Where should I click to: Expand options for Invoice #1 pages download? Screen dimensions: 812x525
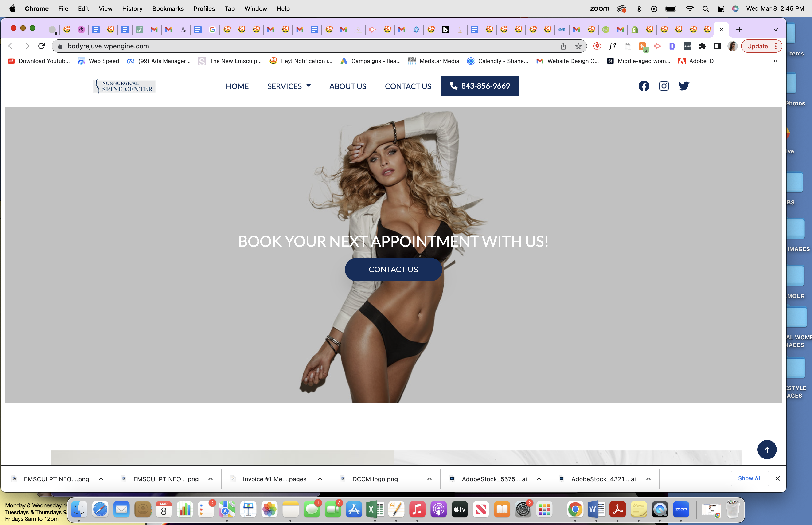[x=320, y=479]
